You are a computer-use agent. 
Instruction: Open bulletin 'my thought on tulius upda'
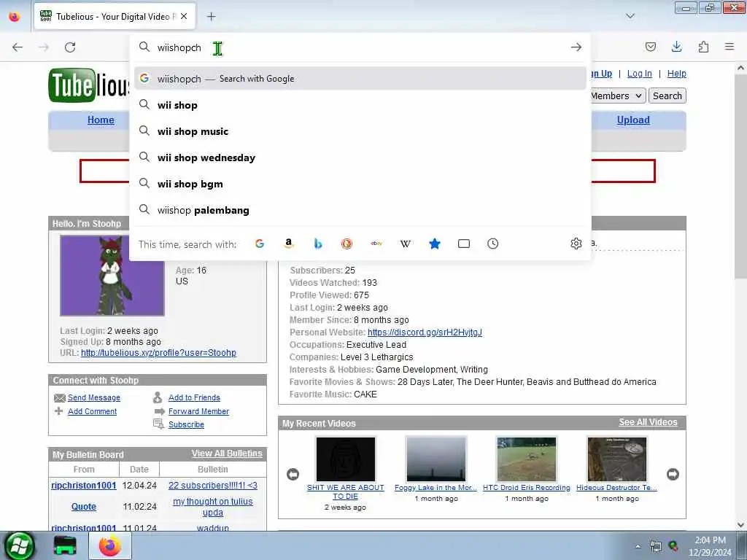point(212,507)
